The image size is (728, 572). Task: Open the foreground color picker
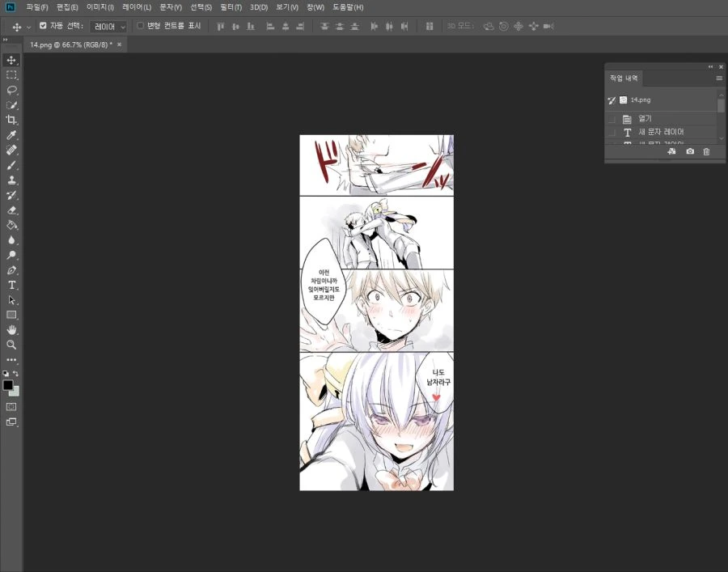tap(8, 385)
